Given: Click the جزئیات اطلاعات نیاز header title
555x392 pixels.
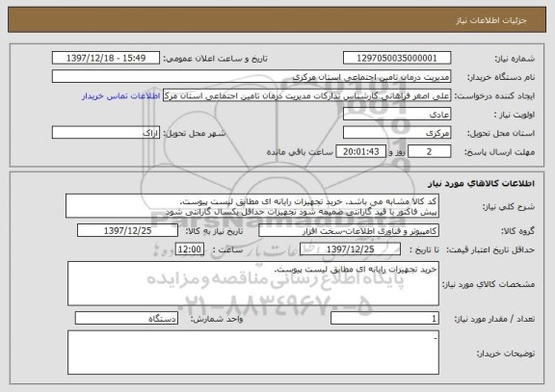Looking at the screenshot, I should click(x=491, y=20).
